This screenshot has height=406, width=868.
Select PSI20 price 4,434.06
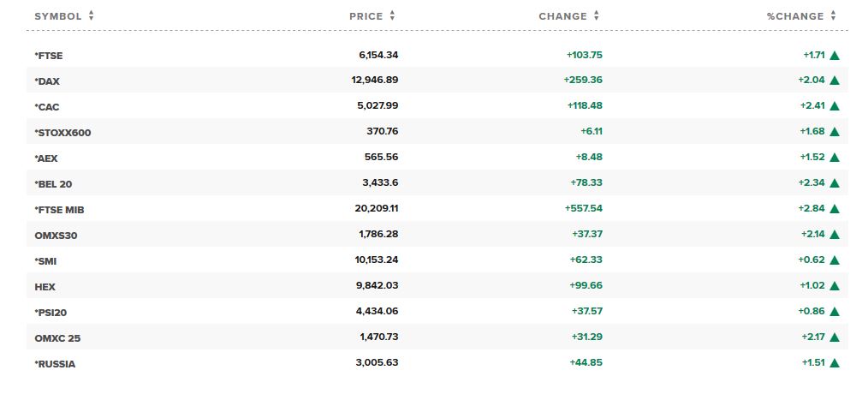[377, 311]
